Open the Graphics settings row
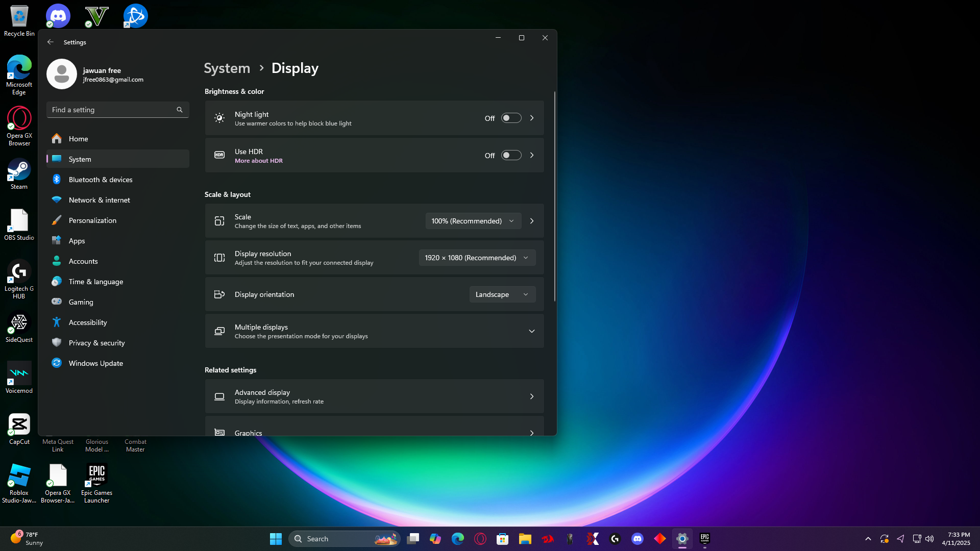This screenshot has width=980, height=551. [x=374, y=427]
